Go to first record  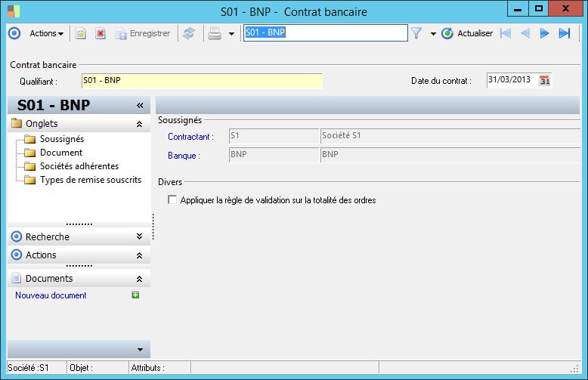[506, 33]
